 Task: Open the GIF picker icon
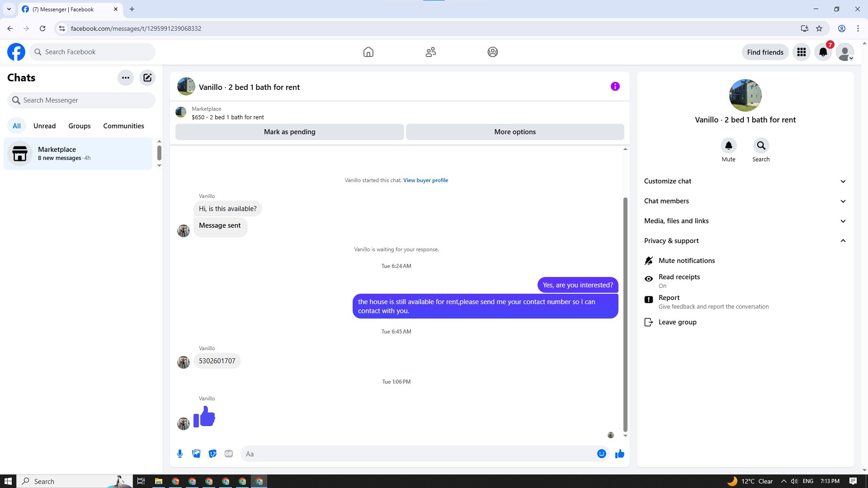(229, 454)
